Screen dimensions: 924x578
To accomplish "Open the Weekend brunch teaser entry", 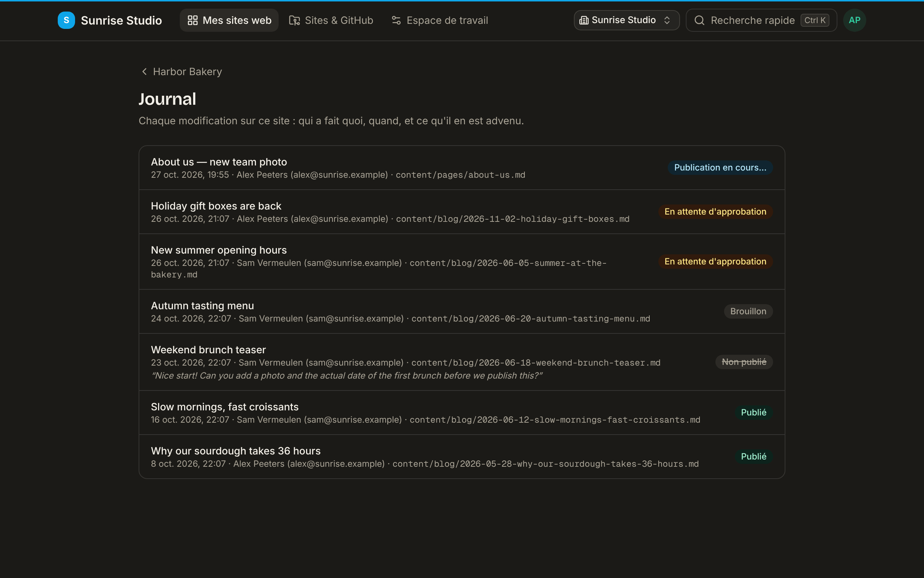I will tap(462, 362).
